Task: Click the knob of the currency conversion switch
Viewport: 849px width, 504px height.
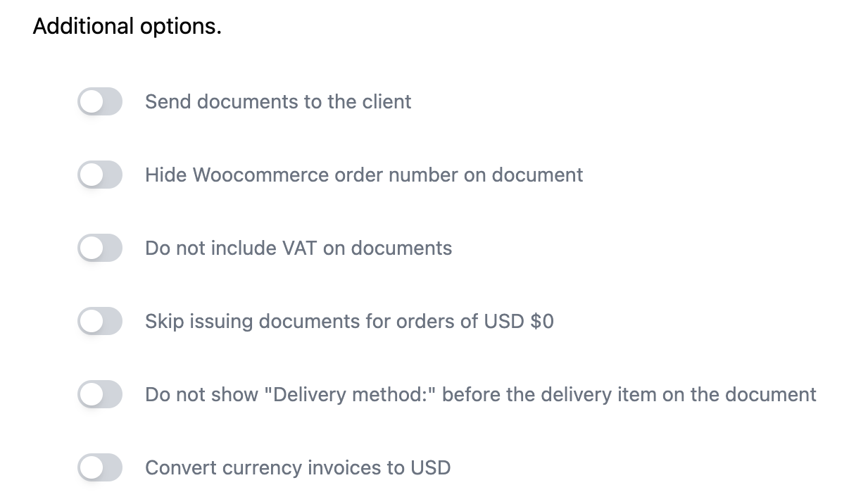Action: pyautogui.click(x=92, y=467)
